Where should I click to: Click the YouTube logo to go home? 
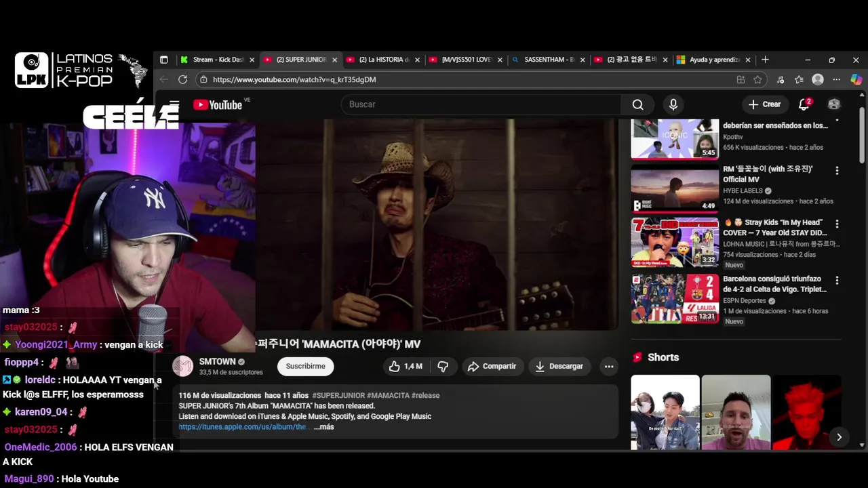[218, 104]
